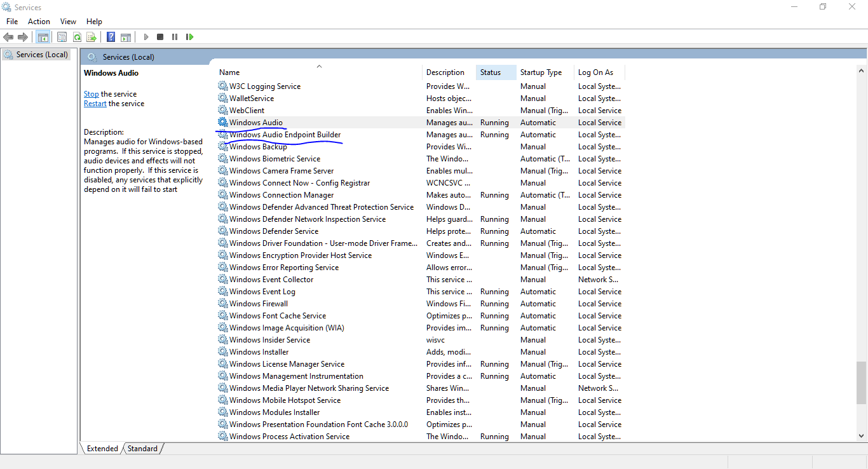Select Windows Connection Manager row
The height and width of the screenshot is (469, 868).
(x=421, y=195)
